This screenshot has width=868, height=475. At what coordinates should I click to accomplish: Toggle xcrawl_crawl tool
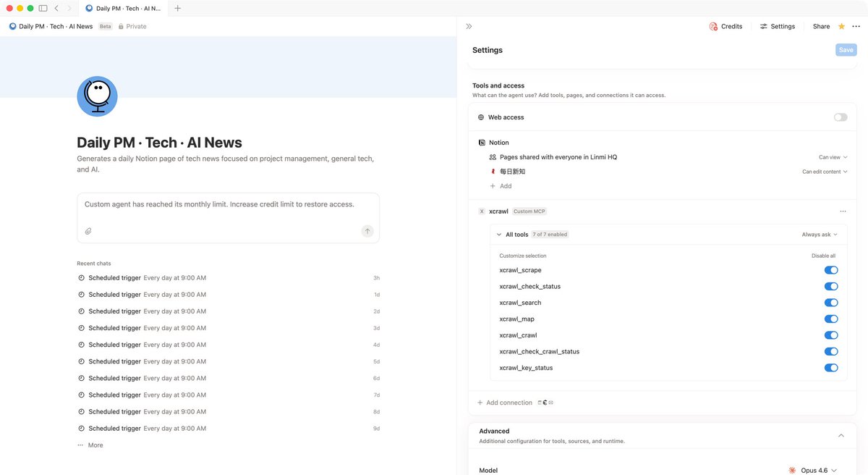pos(831,335)
